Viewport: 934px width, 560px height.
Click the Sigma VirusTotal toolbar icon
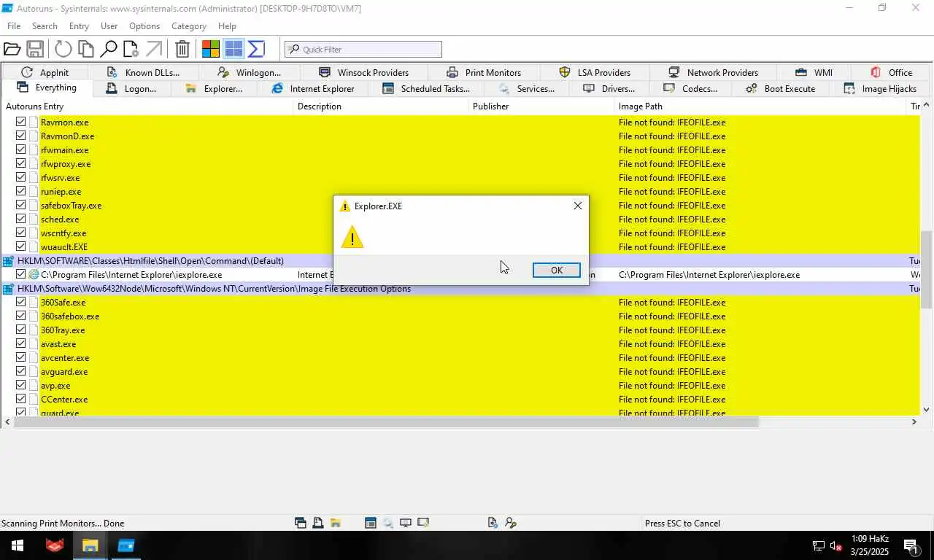tap(256, 49)
